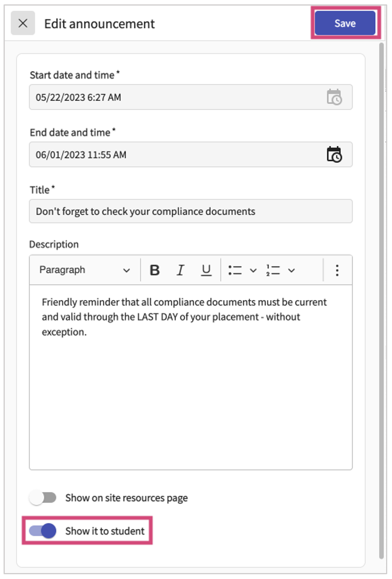Close the Edit announcement dialog
Screen dimensions: 392x579
click(x=23, y=23)
